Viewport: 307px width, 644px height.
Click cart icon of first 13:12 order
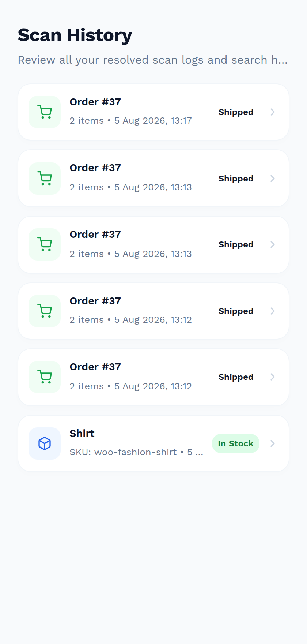45,311
